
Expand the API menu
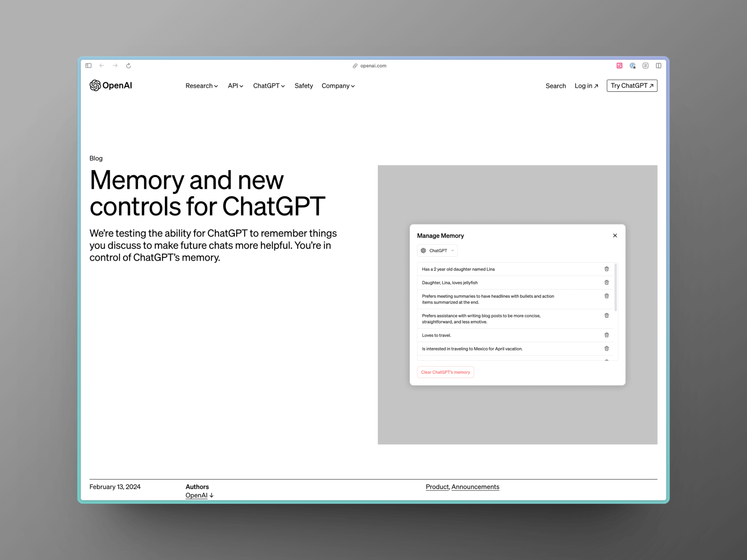[x=235, y=86]
